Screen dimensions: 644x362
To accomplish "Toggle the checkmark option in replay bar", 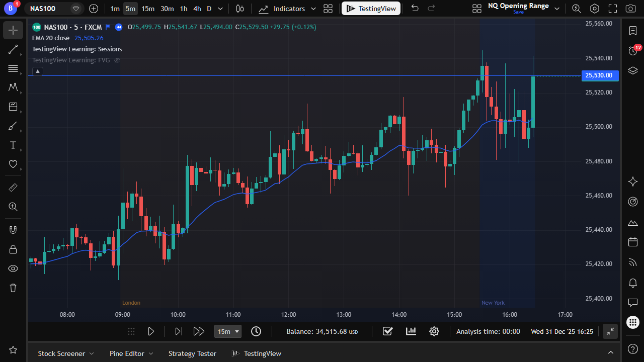I will [387, 331].
